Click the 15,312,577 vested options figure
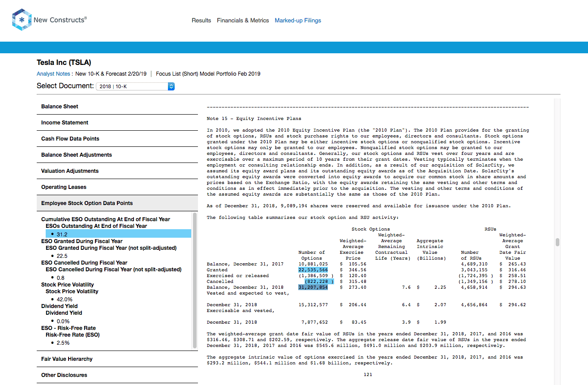588x385 pixels. click(313, 305)
